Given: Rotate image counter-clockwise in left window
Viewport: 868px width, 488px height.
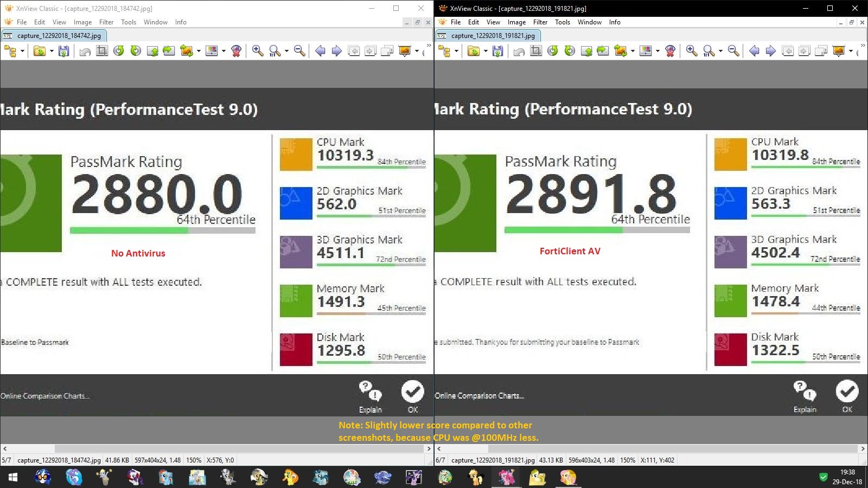Looking at the screenshot, I should [x=119, y=51].
